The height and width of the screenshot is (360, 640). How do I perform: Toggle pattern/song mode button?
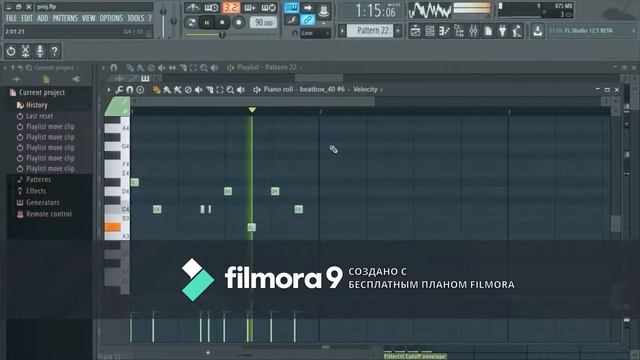coord(191,22)
